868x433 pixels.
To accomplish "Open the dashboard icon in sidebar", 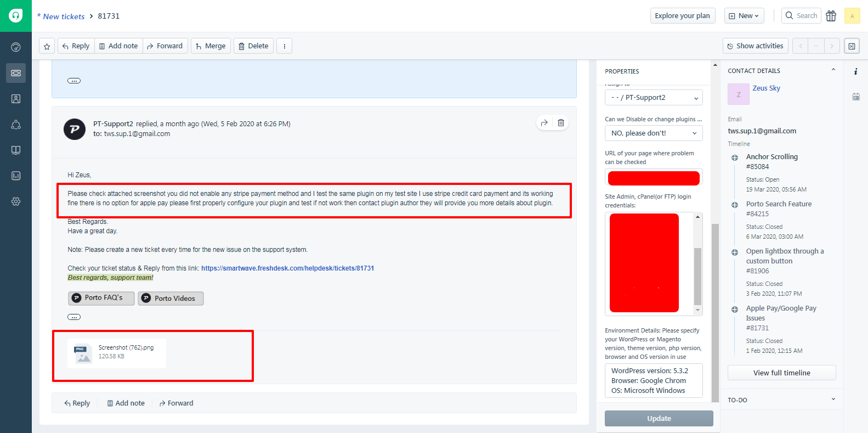I will tap(16, 47).
